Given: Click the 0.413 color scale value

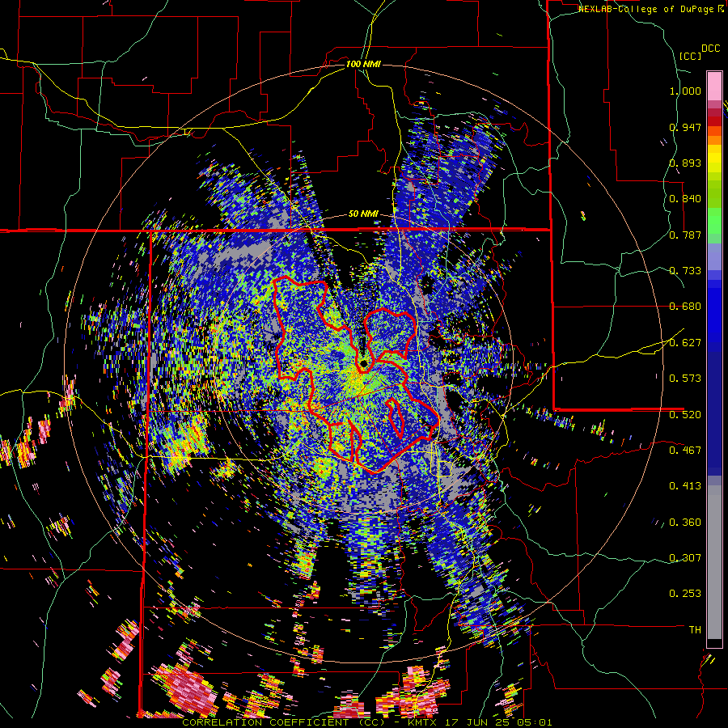Looking at the screenshot, I should [685, 486].
